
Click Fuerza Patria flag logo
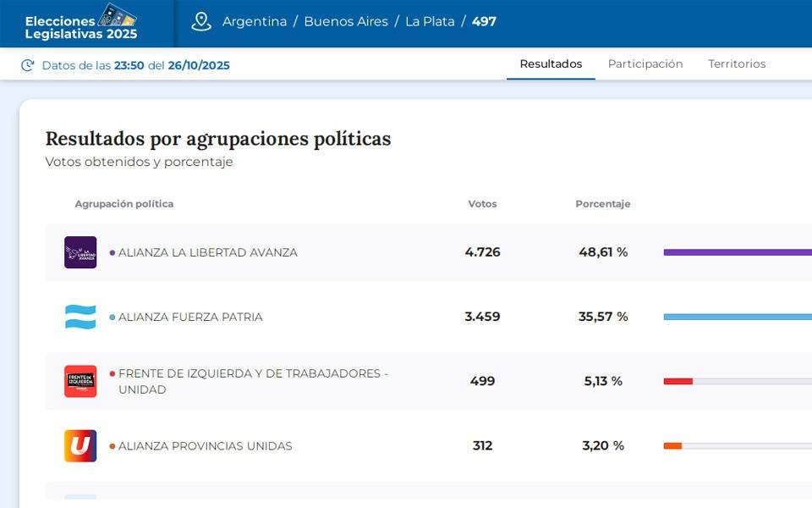click(80, 317)
